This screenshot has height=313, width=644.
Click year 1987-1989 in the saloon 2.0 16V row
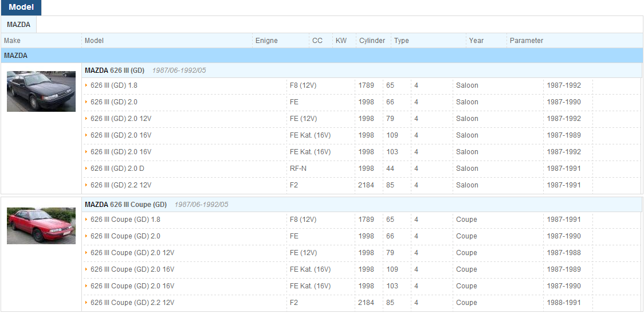click(x=564, y=135)
